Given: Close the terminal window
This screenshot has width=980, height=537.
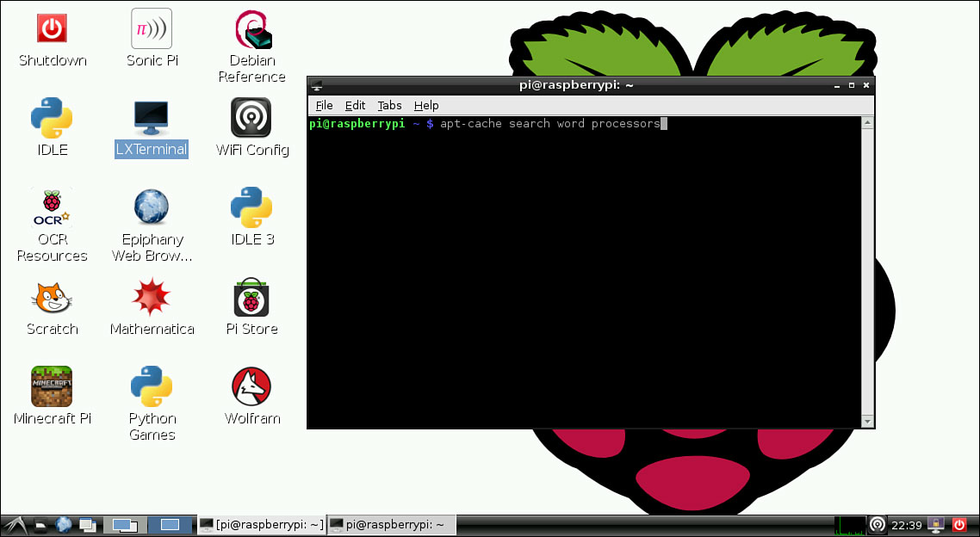Looking at the screenshot, I should coord(866,85).
